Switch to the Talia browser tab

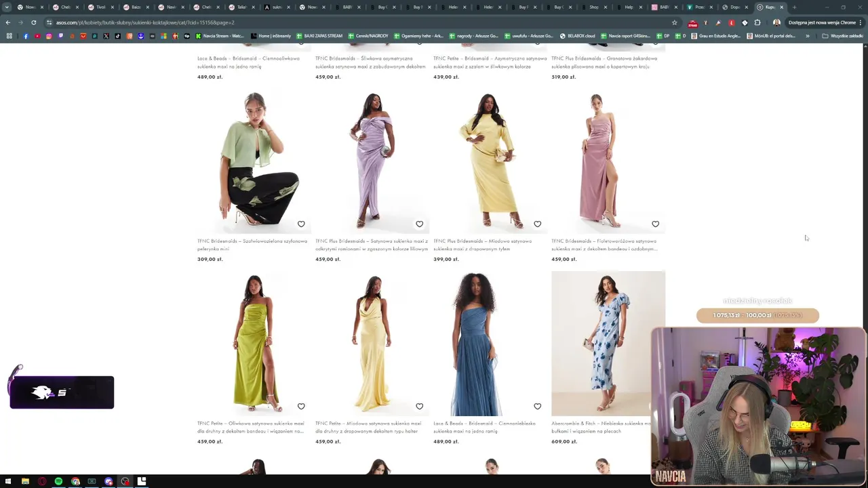[241, 7]
